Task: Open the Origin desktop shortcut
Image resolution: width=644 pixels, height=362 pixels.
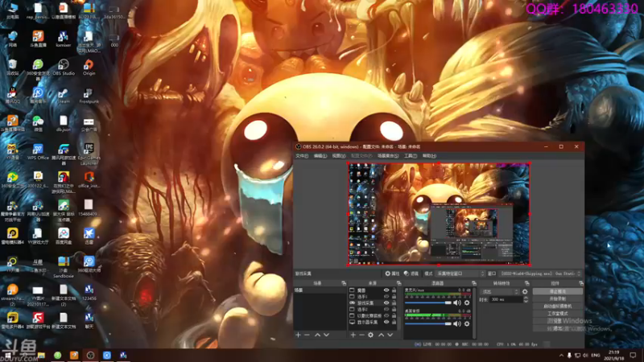Action: tap(89, 67)
